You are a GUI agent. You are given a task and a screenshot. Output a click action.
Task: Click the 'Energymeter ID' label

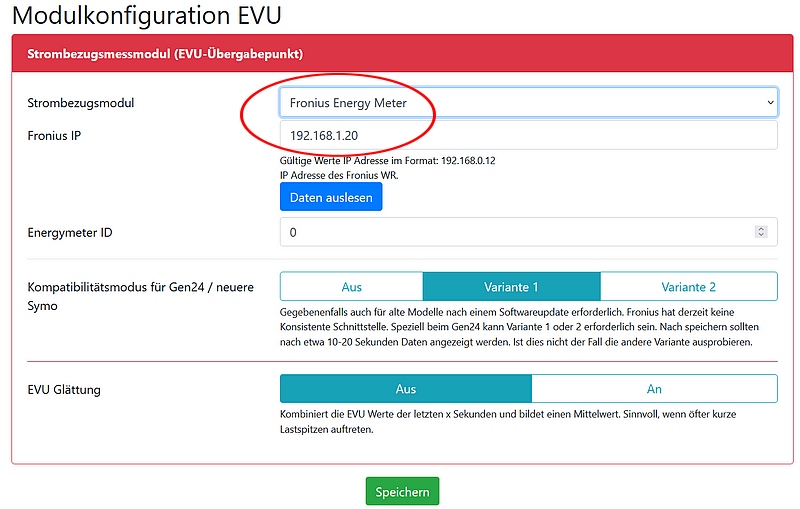(70, 233)
